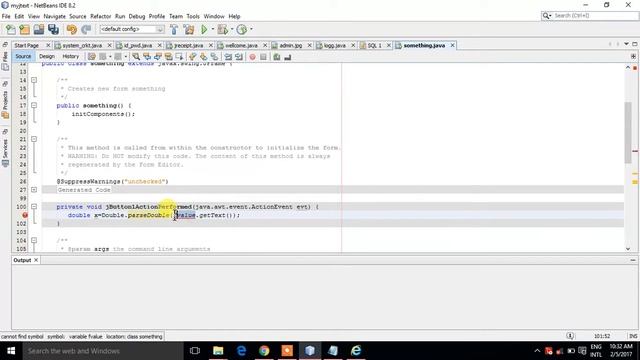Expand the Generated Code fold at line 27
640x360 pixels.
pyautogui.click(x=34, y=190)
